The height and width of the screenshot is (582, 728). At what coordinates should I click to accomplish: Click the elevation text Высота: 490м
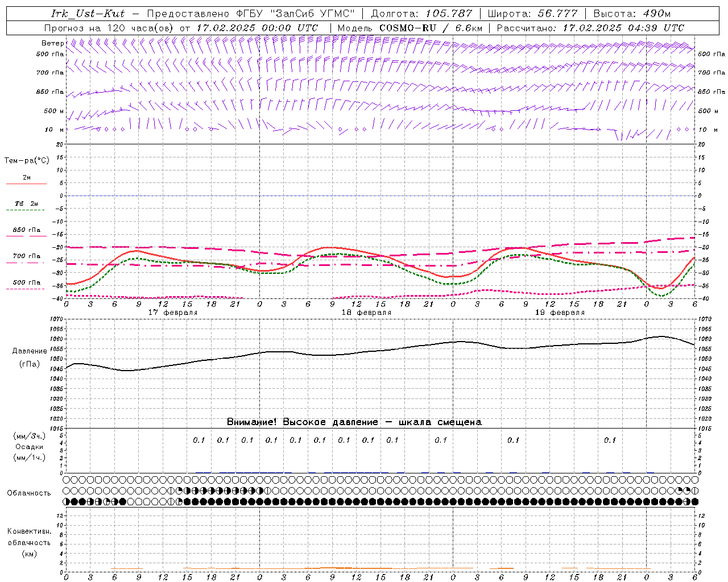point(632,14)
